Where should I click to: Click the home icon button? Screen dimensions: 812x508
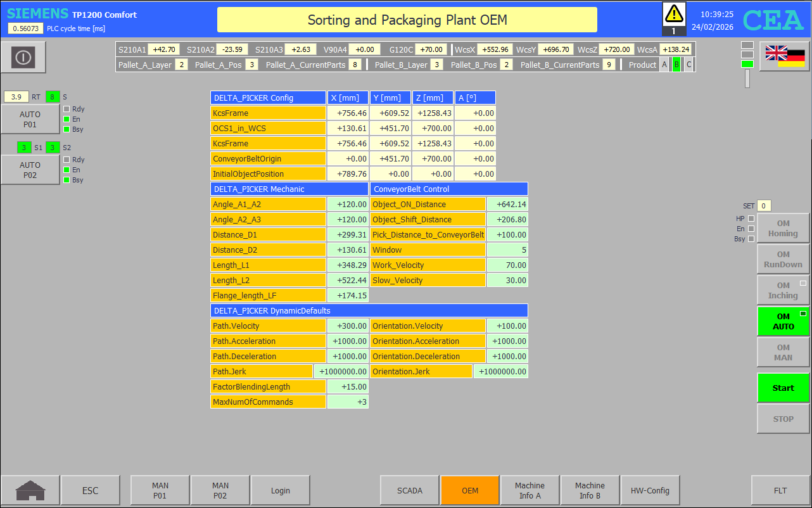pos(30,490)
